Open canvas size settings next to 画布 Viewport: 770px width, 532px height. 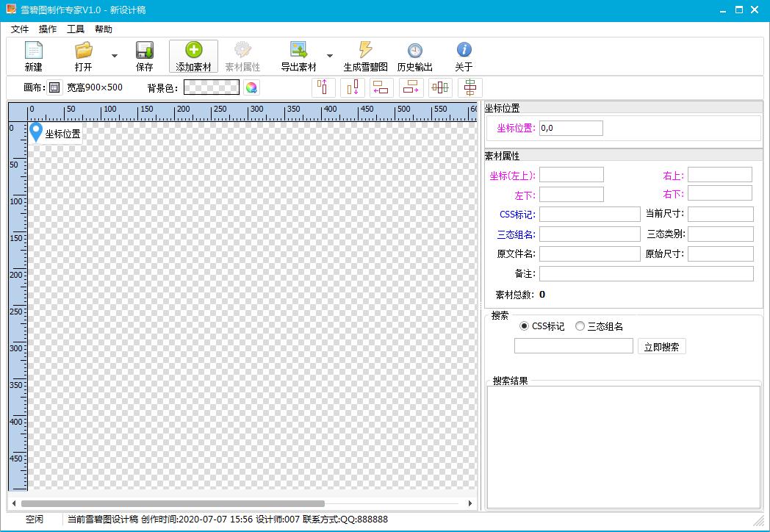[54, 87]
